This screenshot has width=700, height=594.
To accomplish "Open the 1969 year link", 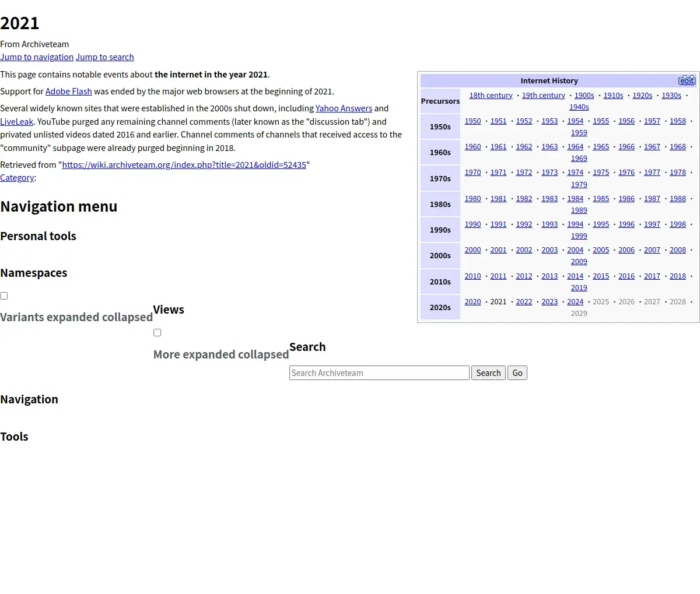I will tap(579, 159).
